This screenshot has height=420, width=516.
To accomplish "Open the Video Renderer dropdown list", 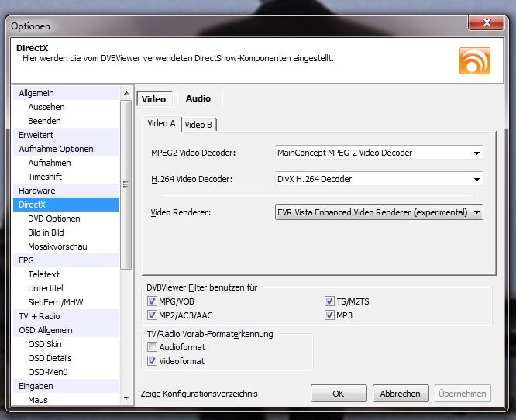I will (379, 212).
